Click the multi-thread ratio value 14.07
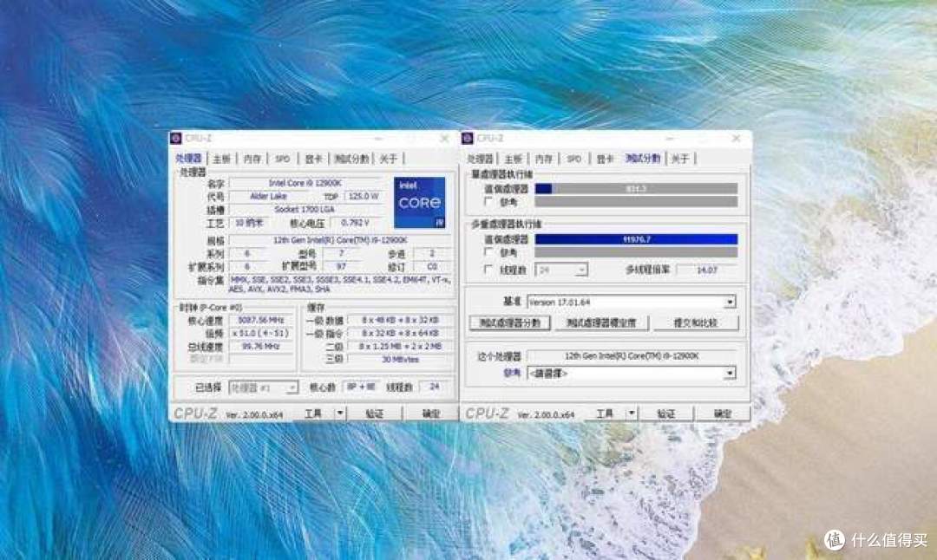This screenshot has width=937, height=560. click(x=707, y=270)
